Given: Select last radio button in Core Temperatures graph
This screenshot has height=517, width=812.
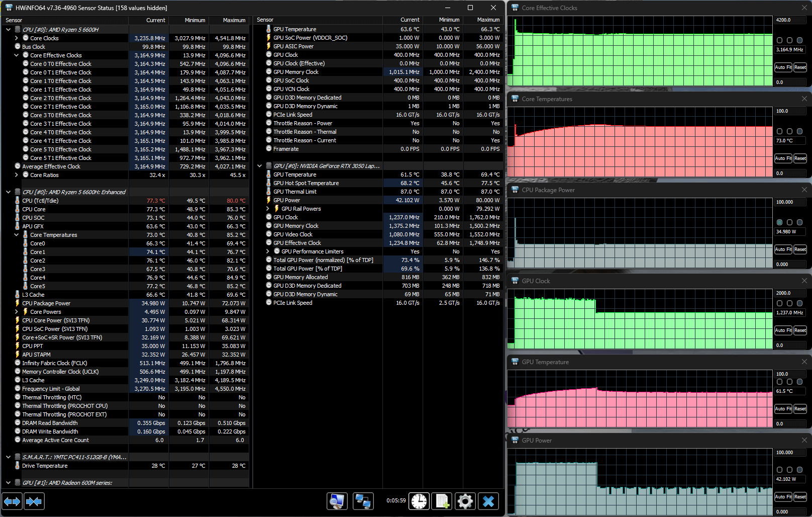Looking at the screenshot, I should [x=799, y=131].
